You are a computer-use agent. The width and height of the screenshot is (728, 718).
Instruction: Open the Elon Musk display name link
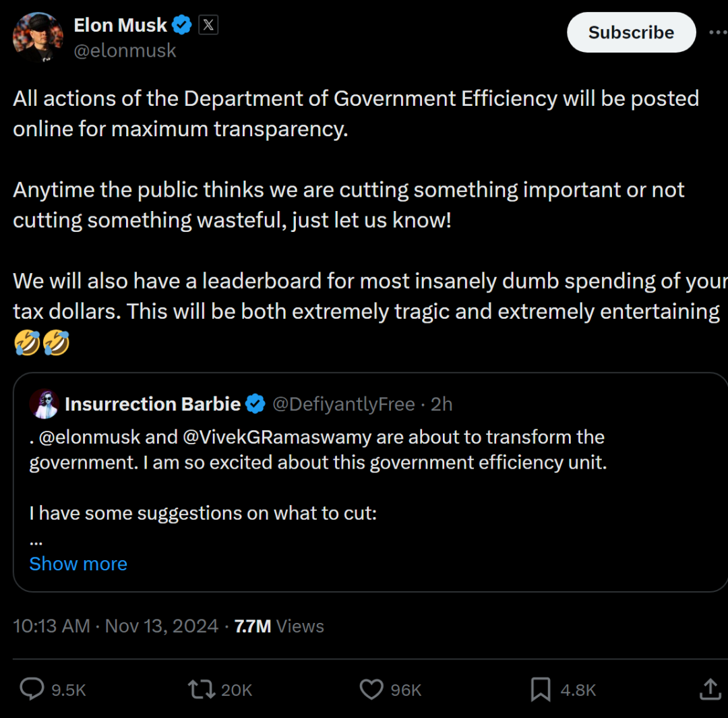(120, 26)
